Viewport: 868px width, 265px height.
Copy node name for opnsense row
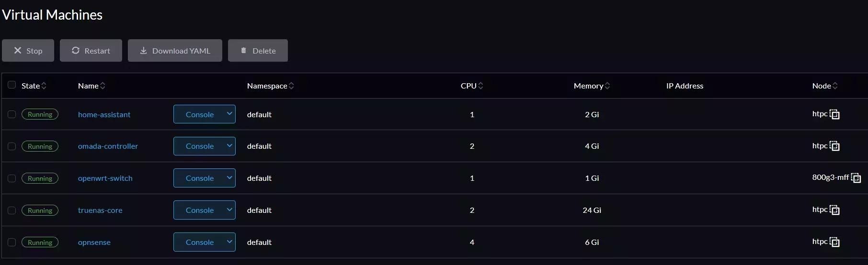tap(834, 242)
